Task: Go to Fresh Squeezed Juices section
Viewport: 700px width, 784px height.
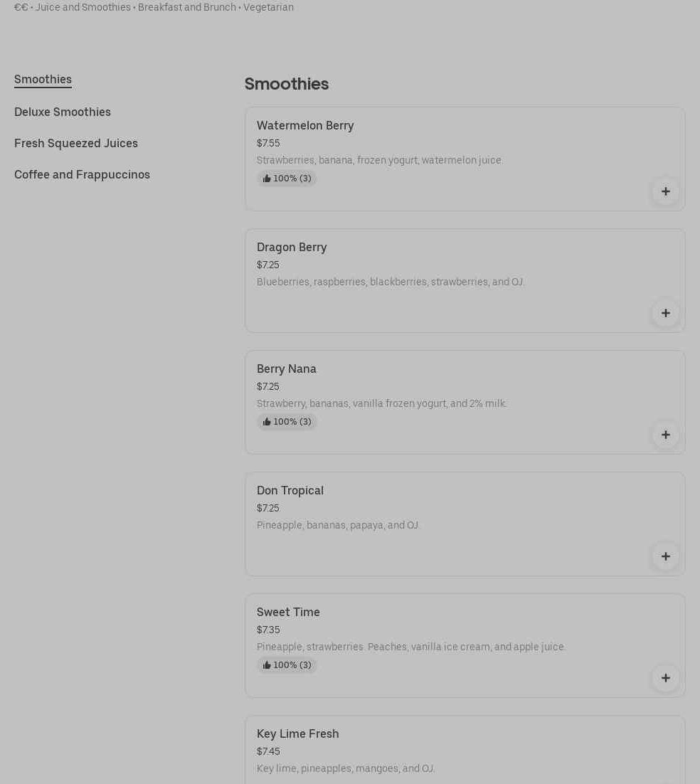Action: point(76,143)
